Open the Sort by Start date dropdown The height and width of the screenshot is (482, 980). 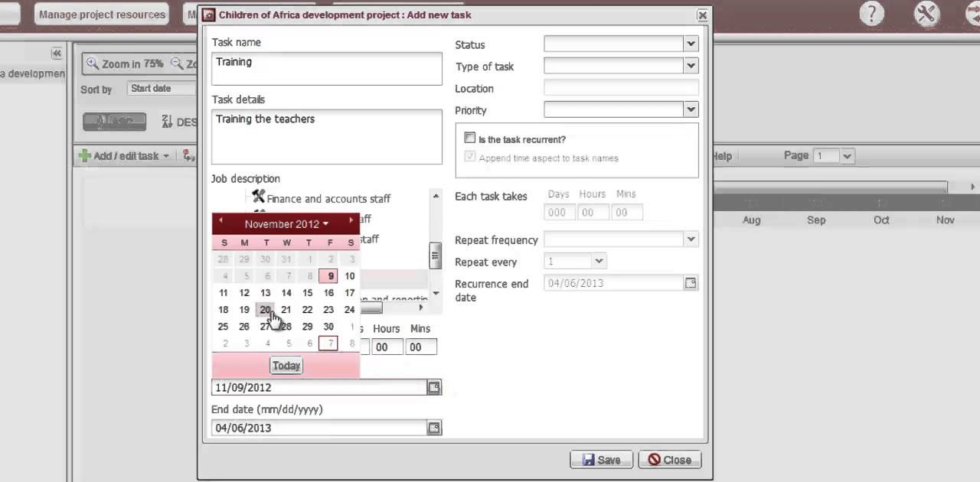click(161, 89)
